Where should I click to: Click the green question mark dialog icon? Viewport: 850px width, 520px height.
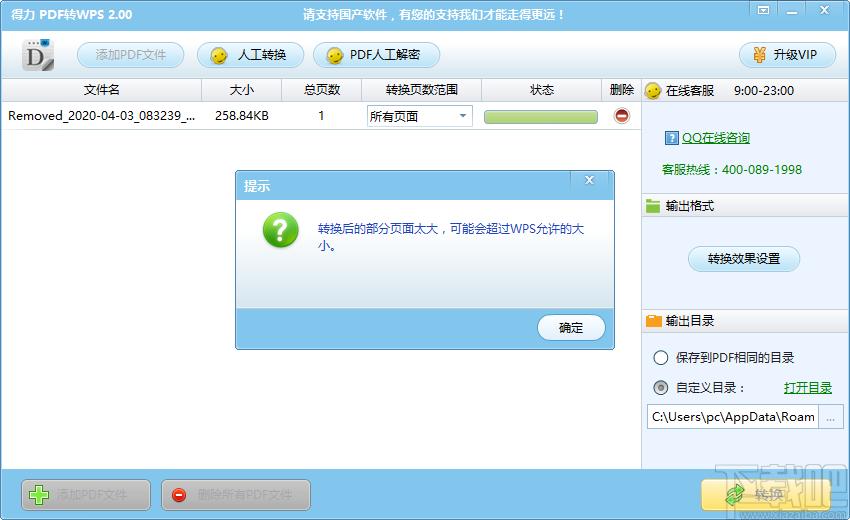click(x=280, y=230)
